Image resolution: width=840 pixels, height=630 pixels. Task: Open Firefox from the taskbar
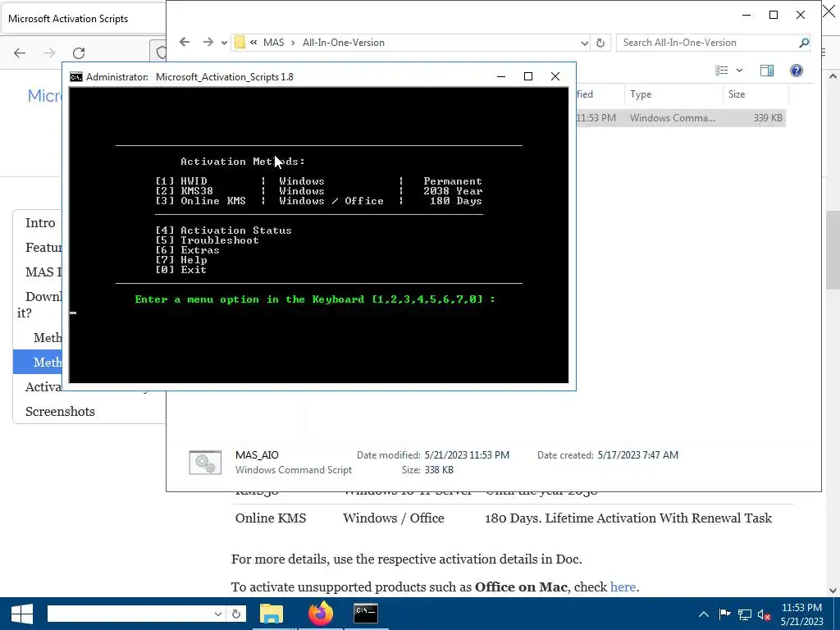coord(321,614)
